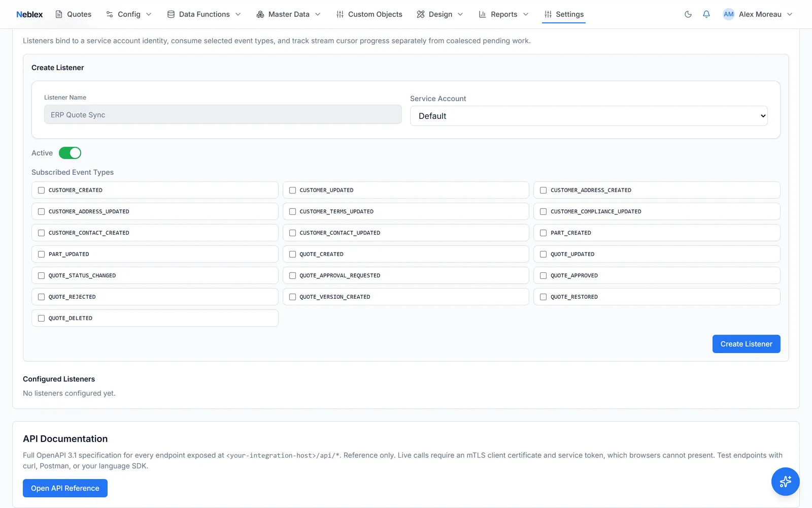Enable PART_CREATED checkbox
Image resolution: width=812 pixels, height=508 pixels.
pos(544,233)
